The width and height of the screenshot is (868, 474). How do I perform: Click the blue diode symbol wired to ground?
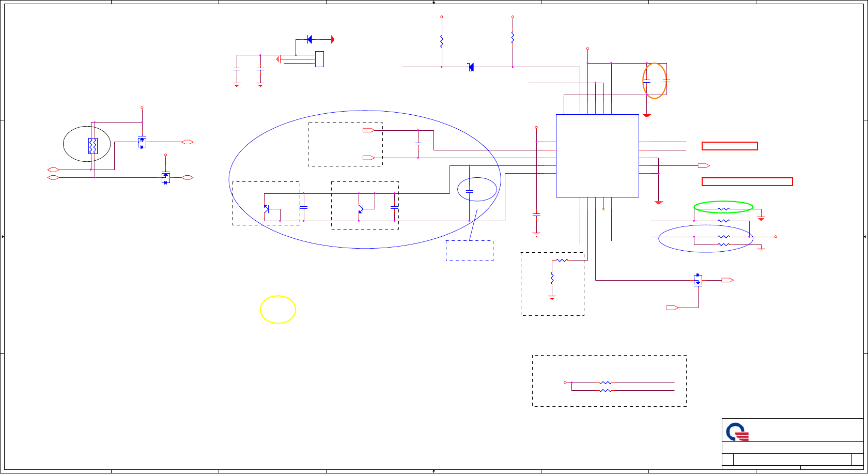pyautogui.click(x=309, y=39)
